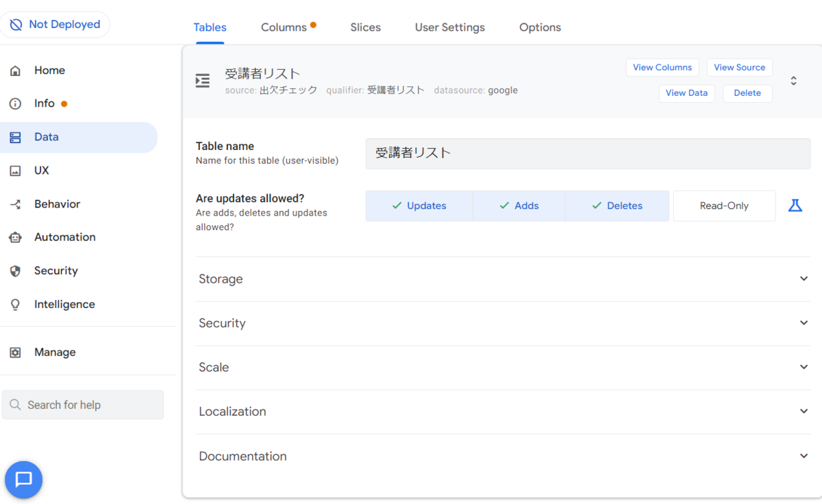Open Behavior via its branching icon
The width and height of the screenshot is (822, 504).
click(x=15, y=204)
